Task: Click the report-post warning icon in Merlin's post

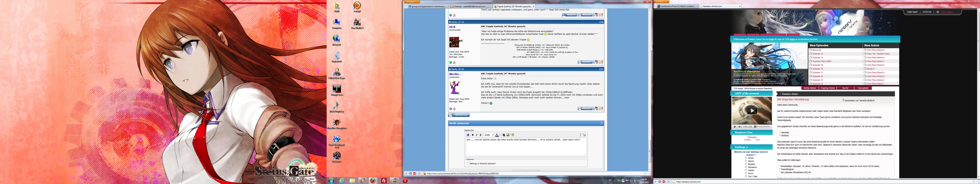Action: click(454, 109)
